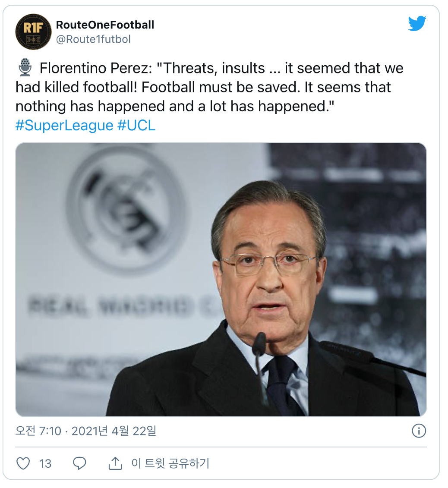Click the like count 13
The height and width of the screenshot is (488, 448).
click(45, 464)
